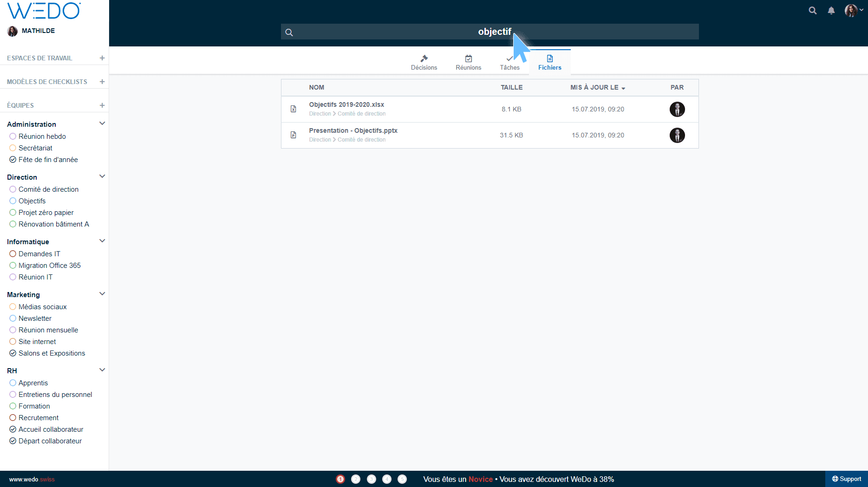Switch to the Réunions tab
The height and width of the screenshot is (487, 868).
[468, 62]
